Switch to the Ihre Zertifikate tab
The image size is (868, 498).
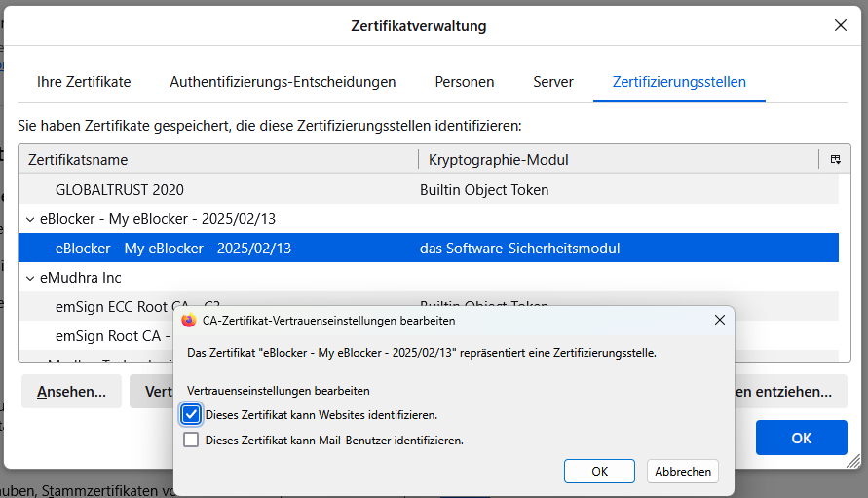84,82
